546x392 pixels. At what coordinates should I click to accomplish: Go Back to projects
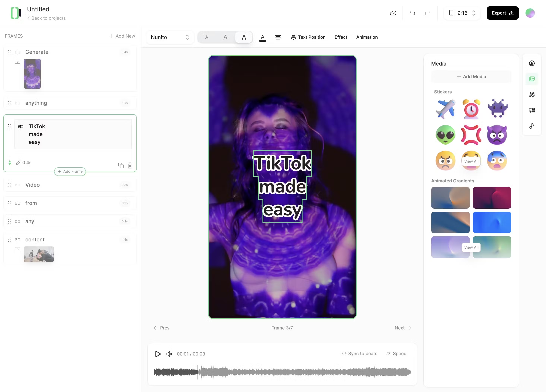[46, 18]
